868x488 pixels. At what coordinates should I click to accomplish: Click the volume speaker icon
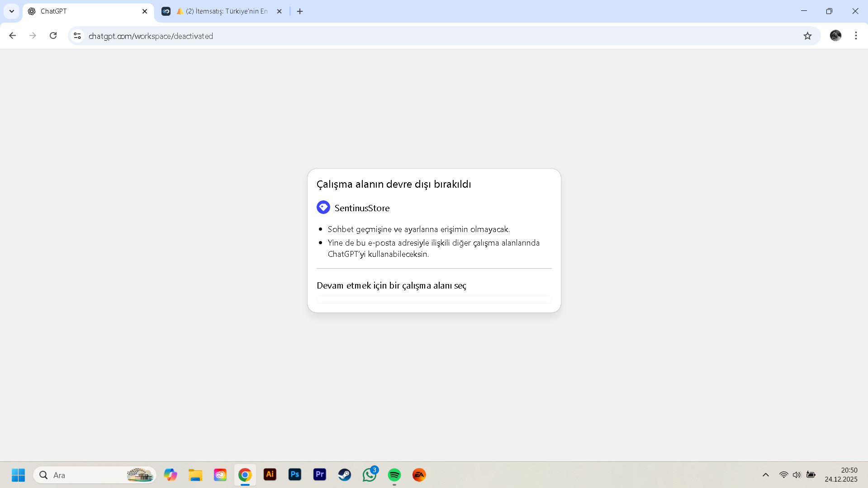(x=797, y=475)
